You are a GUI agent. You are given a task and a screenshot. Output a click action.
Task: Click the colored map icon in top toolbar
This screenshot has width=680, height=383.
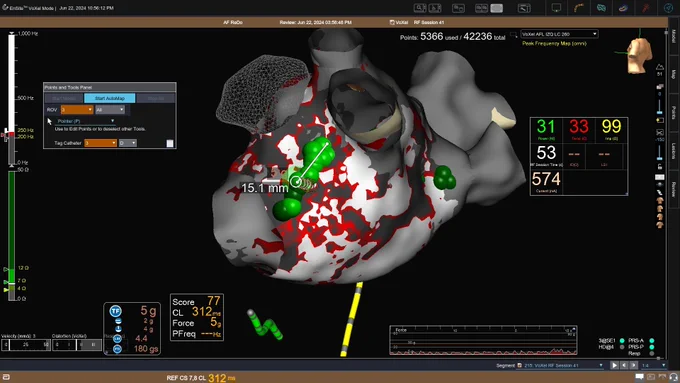tap(623, 8)
